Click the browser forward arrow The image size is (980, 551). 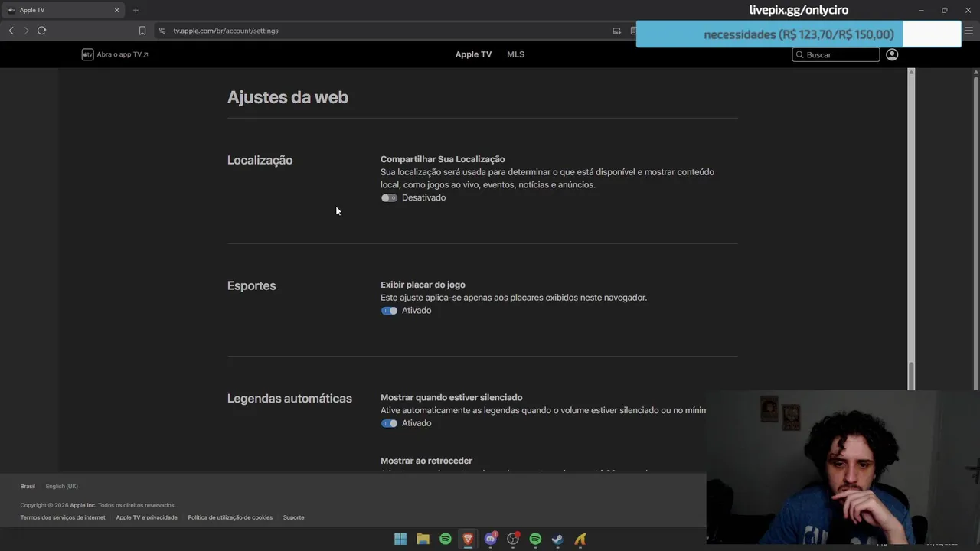coord(26,31)
